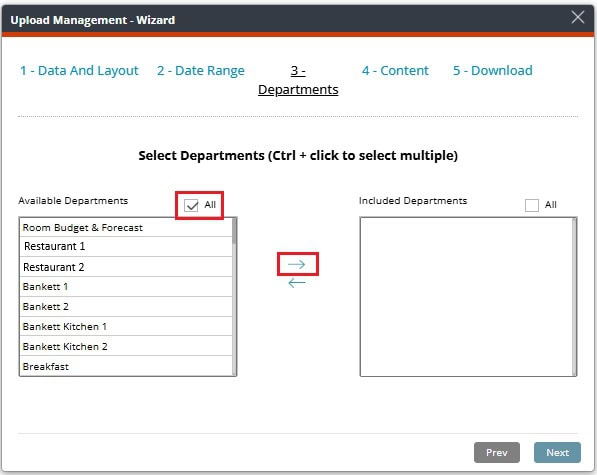This screenshot has width=597, height=475.
Task: Choose Restaurant 2 from the list
Action: pos(126,267)
